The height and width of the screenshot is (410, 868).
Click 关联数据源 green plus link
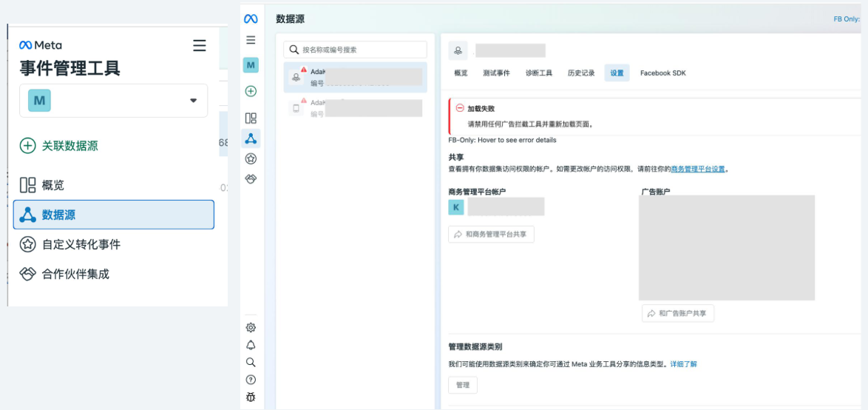[x=59, y=146]
